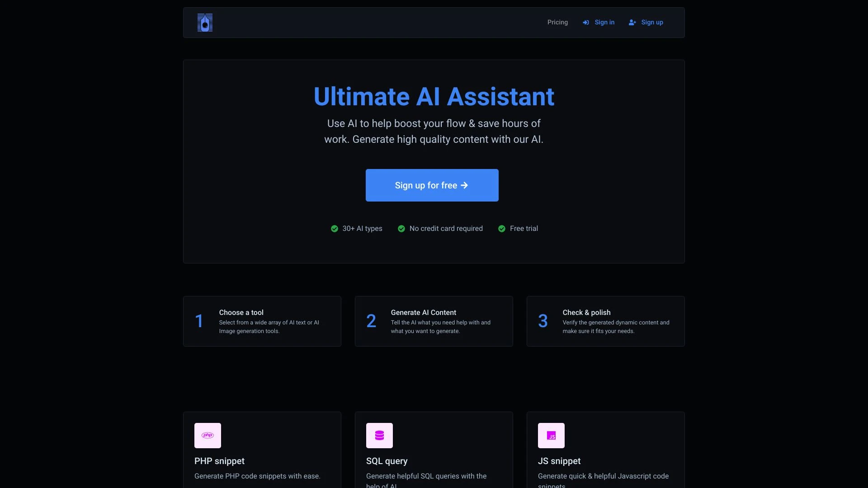Click the arrow inside Sign up for free

point(464,185)
